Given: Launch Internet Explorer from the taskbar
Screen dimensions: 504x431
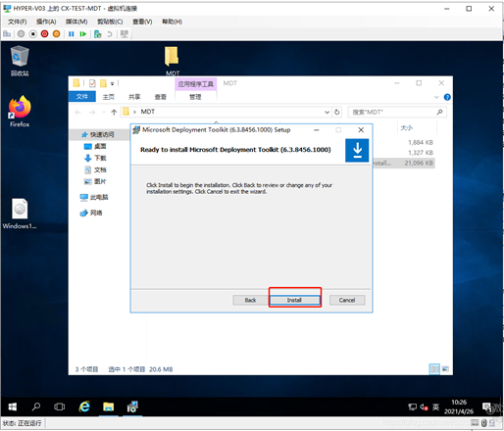Looking at the screenshot, I should coord(84,407).
